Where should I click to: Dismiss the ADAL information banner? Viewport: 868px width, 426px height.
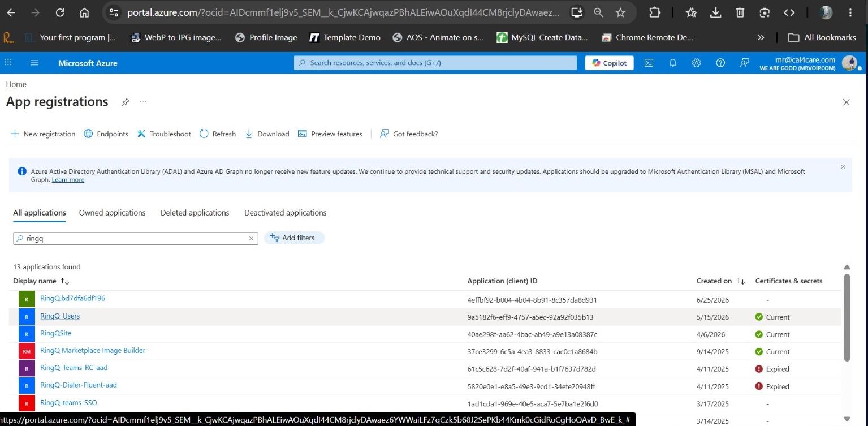843,167
